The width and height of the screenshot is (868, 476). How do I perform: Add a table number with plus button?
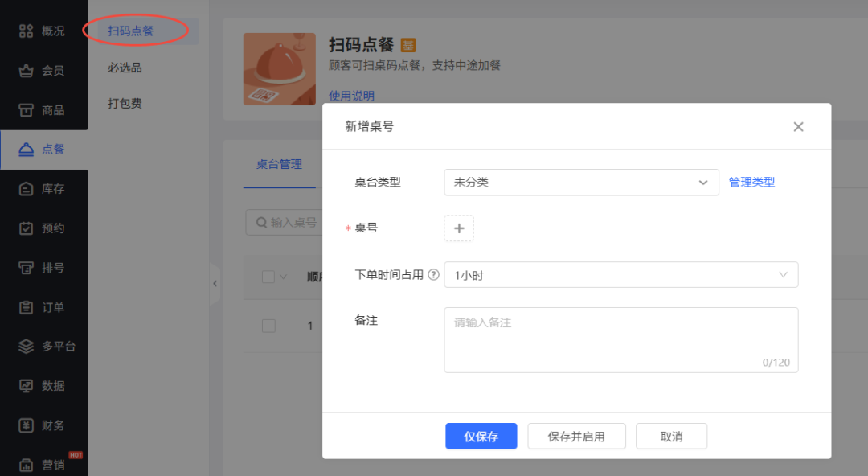click(x=459, y=228)
